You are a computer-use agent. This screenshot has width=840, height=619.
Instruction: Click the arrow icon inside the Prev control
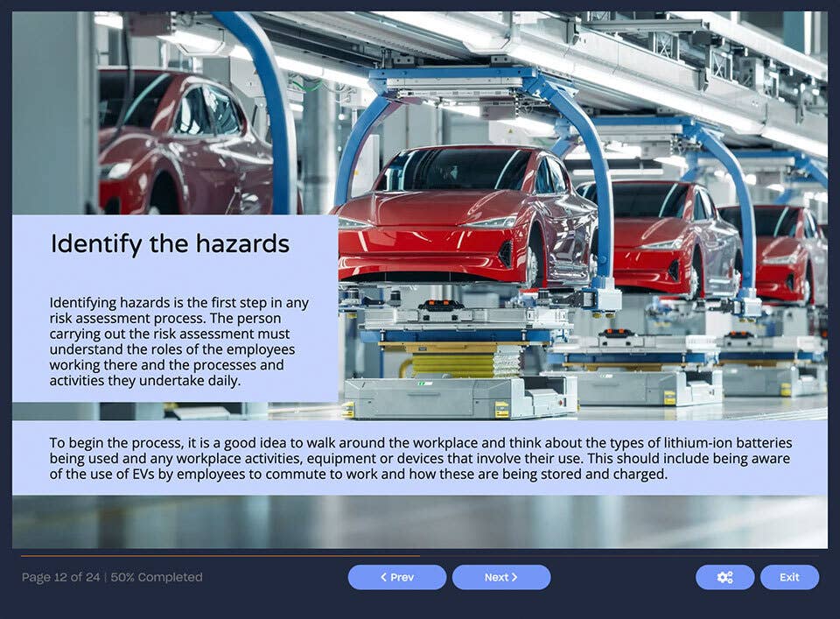[382, 578]
